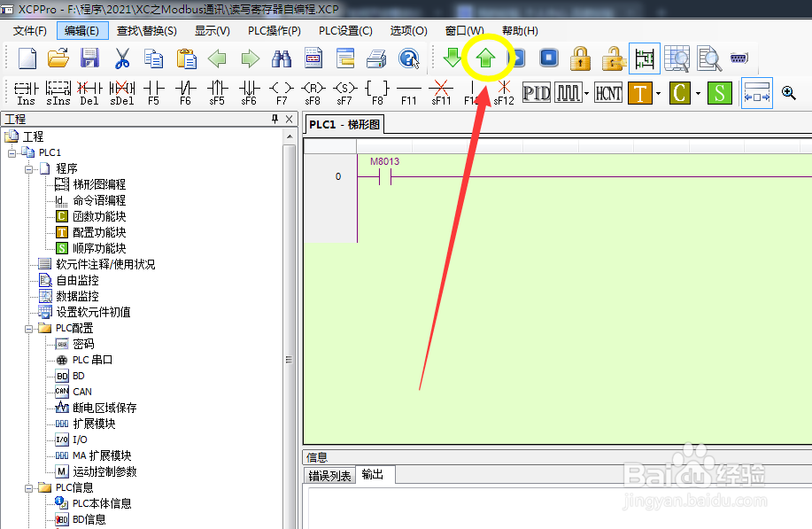Screen dimensions: 812x529
Task: Lock the program with the closed padlock icon
Action: click(581, 58)
